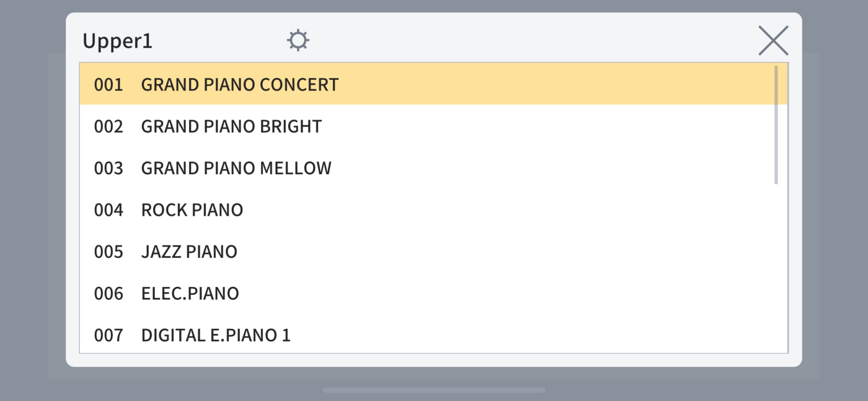Click the Upper1 part title
Viewport: 868px width, 401px height.
pyautogui.click(x=117, y=41)
